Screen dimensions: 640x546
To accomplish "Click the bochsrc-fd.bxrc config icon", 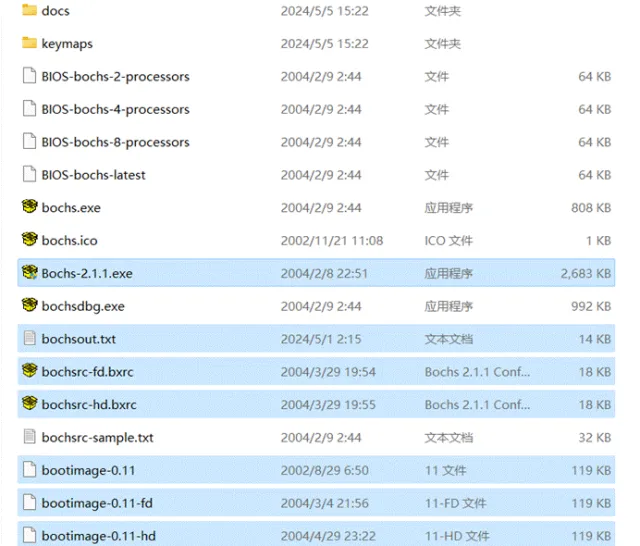I will pos(29,371).
